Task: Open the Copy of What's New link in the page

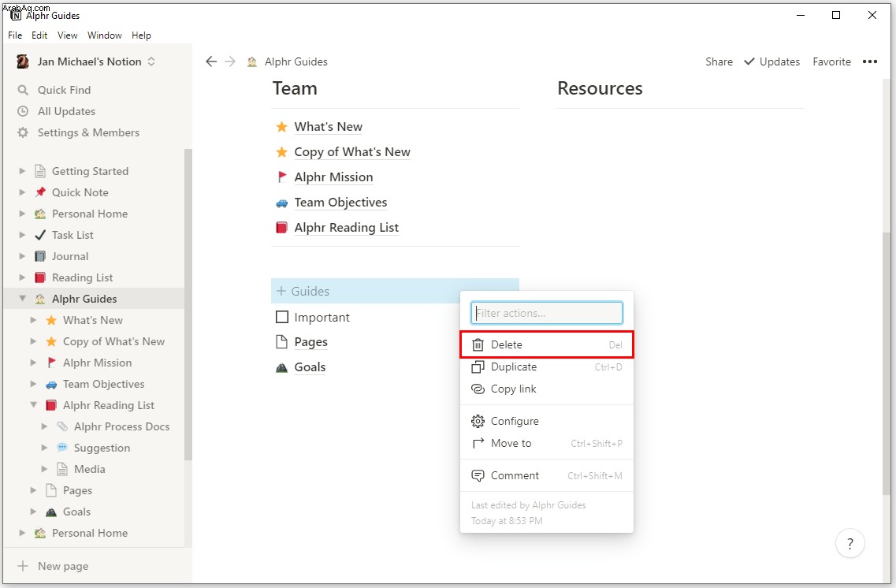Action: [352, 152]
